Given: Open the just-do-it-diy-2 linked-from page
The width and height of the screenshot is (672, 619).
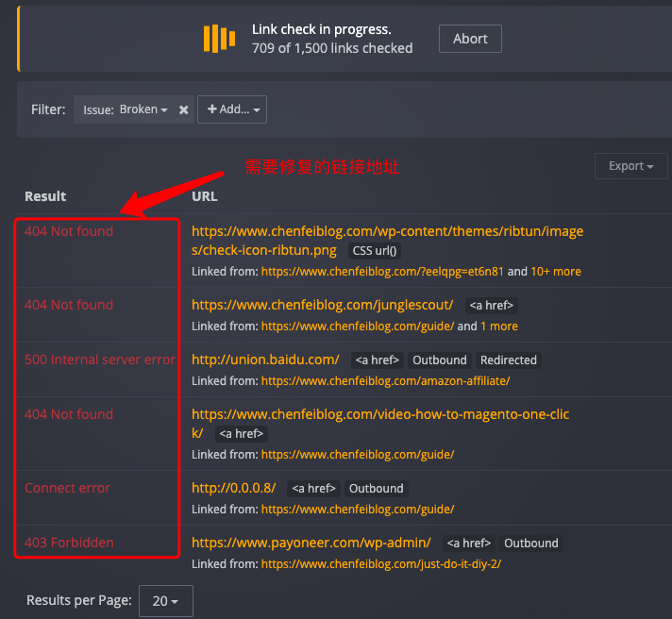Looking at the screenshot, I should coord(381,564).
